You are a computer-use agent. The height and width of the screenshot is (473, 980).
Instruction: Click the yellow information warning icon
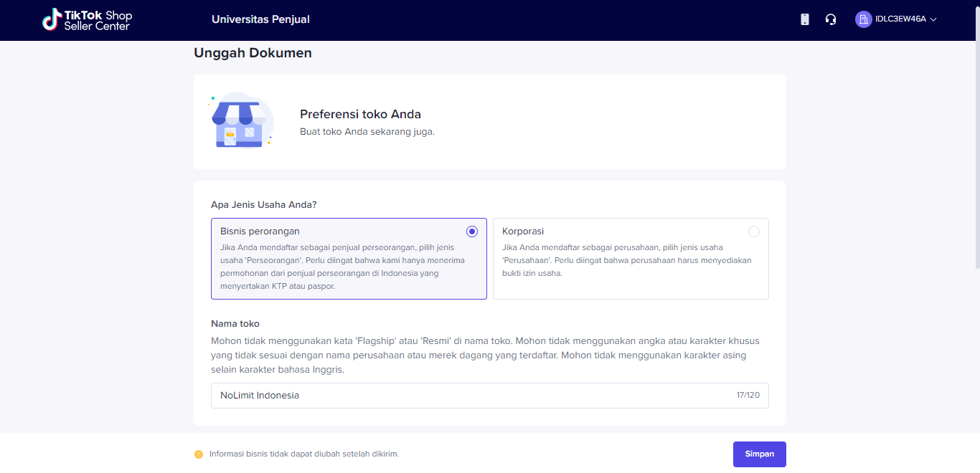(x=199, y=454)
